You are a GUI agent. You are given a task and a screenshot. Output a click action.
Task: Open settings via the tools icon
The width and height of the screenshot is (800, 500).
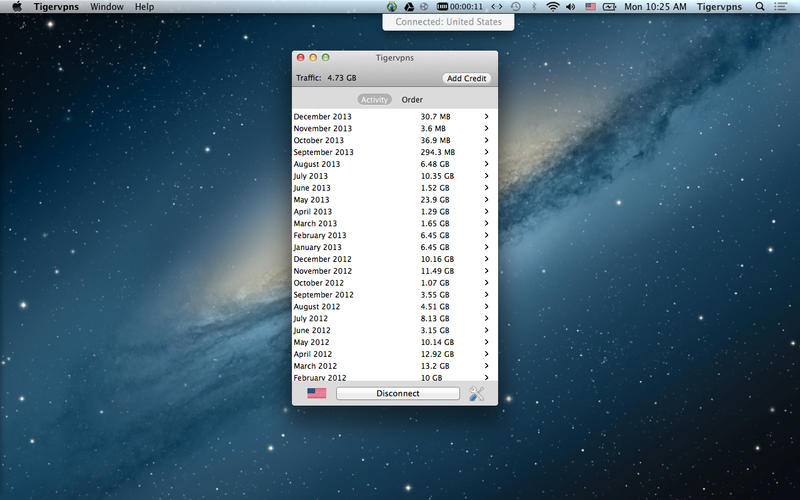click(x=477, y=393)
